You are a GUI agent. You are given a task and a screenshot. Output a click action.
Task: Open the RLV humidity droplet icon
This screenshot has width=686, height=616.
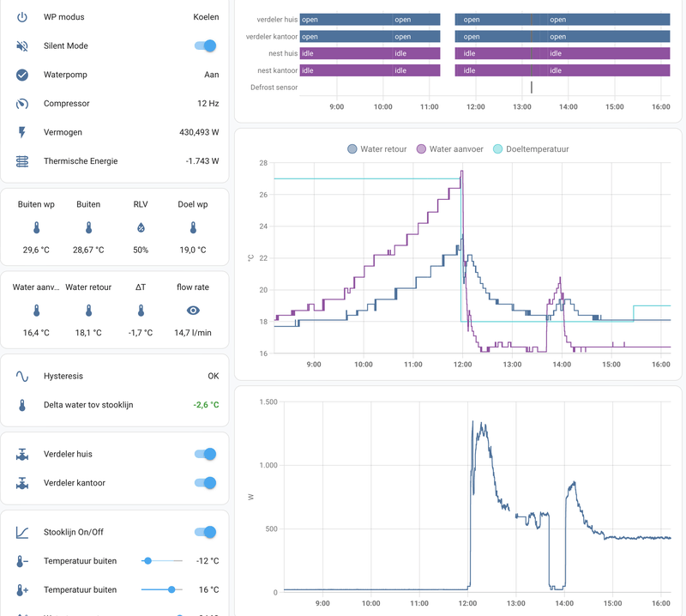[x=141, y=227]
